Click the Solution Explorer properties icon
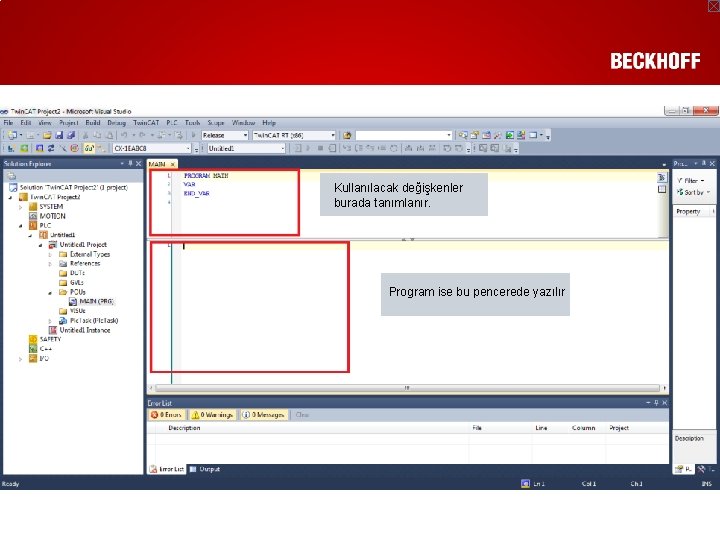Viewport: 720px width, 540px height. (x=11, y=176)
